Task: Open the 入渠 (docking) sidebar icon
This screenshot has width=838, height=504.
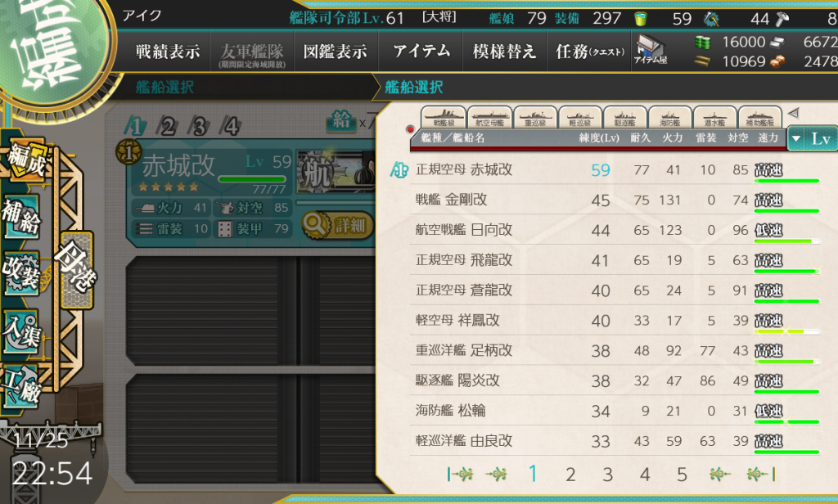Action: click(22, 331)
